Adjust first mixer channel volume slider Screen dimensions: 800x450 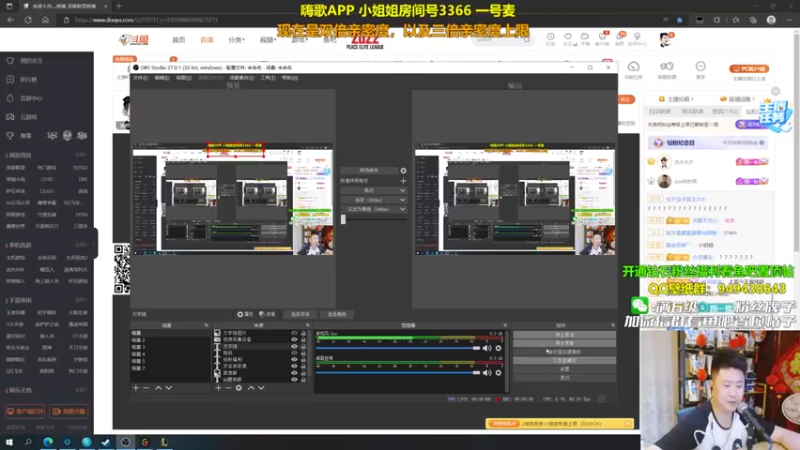398,348
